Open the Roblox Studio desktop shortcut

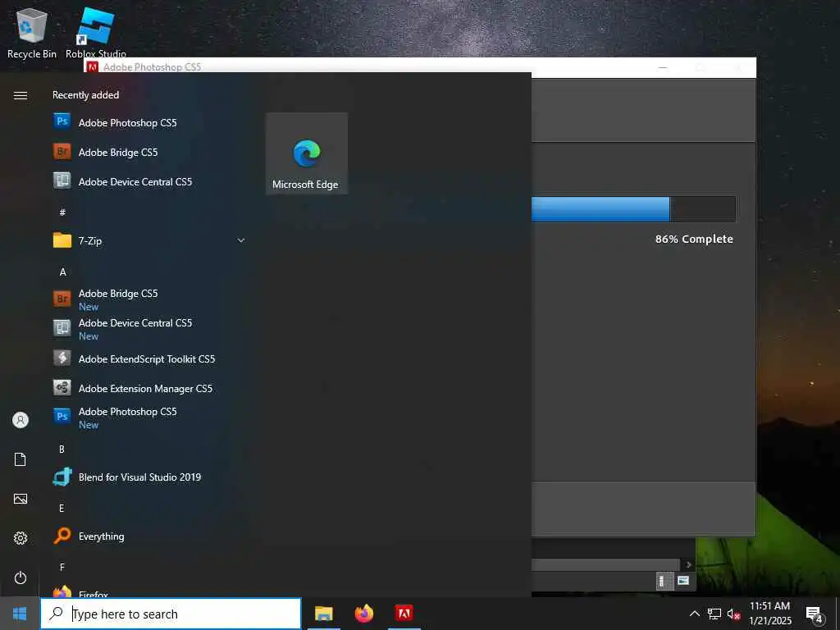(95, 33)
